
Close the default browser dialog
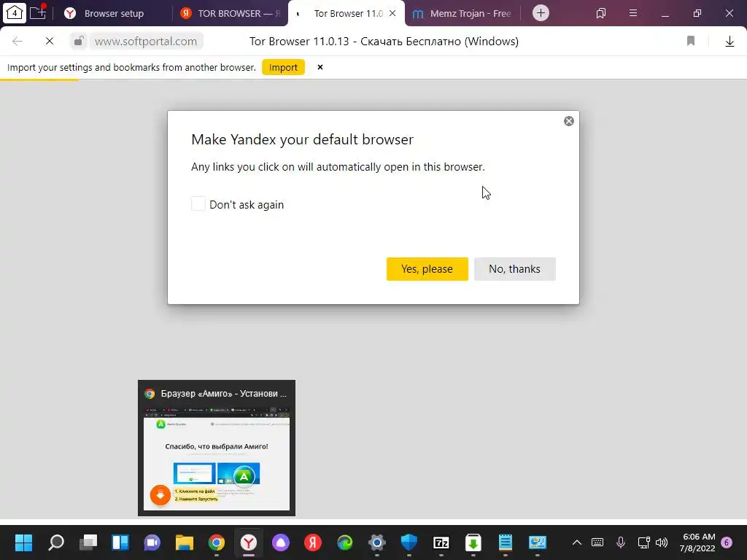tap(569, 121)
